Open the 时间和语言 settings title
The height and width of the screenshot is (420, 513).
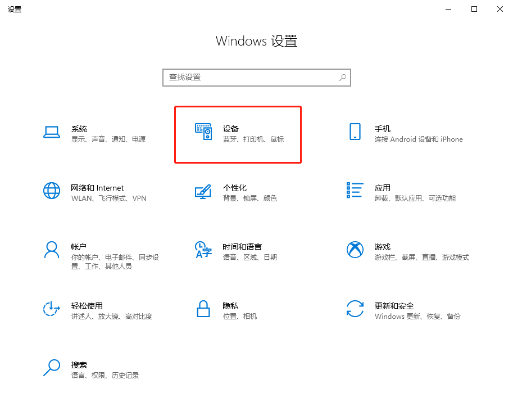click(x=242, y=247)
